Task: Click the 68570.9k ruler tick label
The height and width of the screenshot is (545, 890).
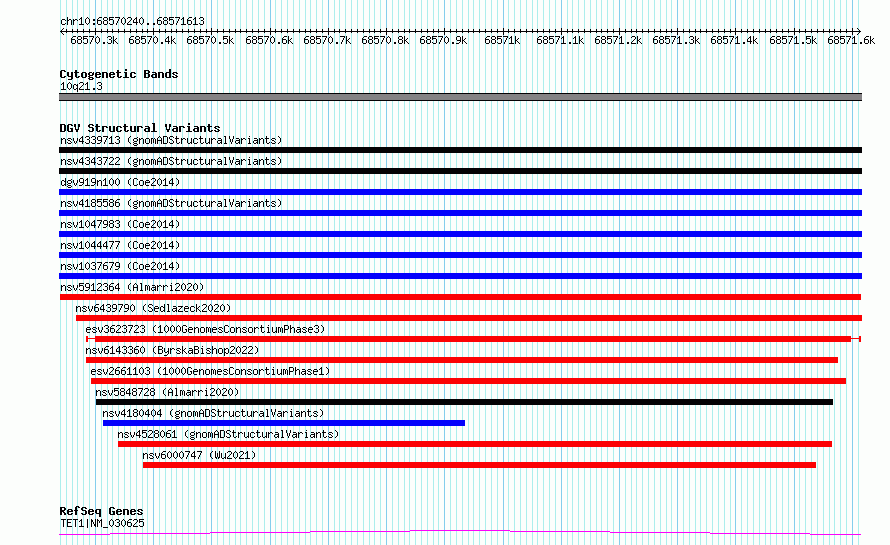Action: (x=443, y=41)
